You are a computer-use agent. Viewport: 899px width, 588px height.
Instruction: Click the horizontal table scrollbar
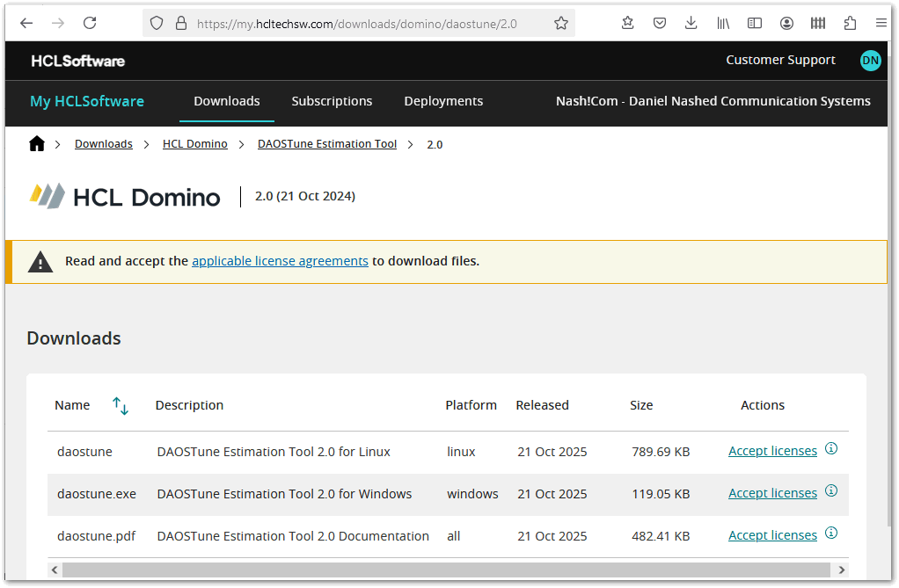[446, 570]
